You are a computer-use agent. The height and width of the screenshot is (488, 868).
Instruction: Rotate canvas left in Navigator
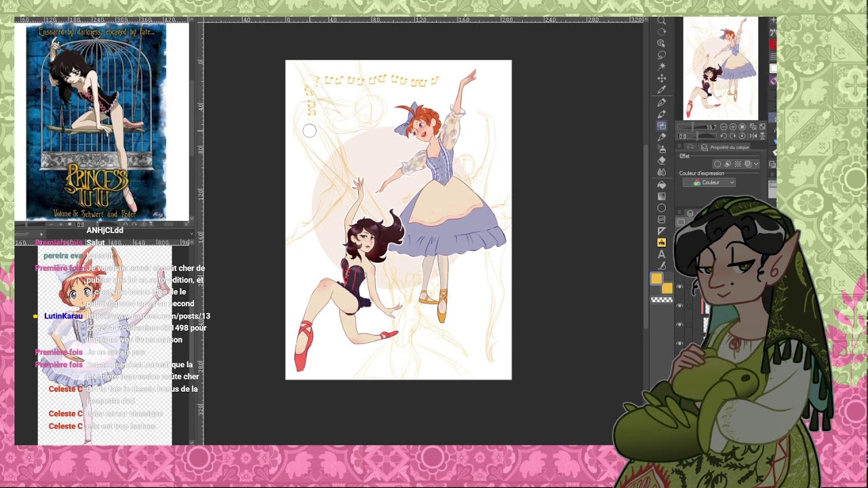(724, 136)
